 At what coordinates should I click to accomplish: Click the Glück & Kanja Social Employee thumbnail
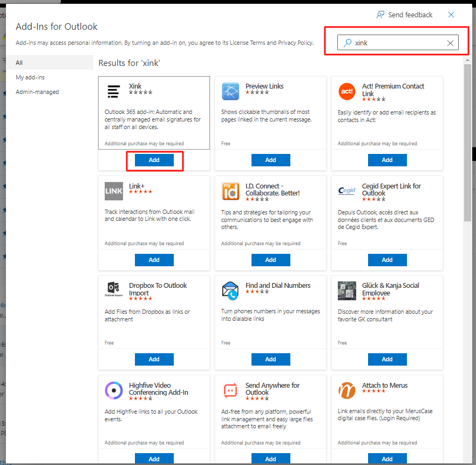[x=347, y=291]
